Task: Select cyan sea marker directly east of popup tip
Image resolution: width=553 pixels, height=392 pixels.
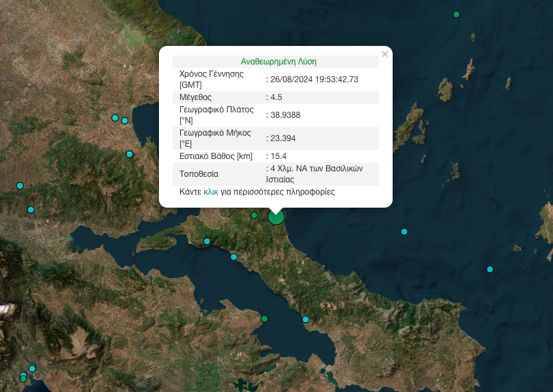Action: pyautogui.click(x=404, y=232)
